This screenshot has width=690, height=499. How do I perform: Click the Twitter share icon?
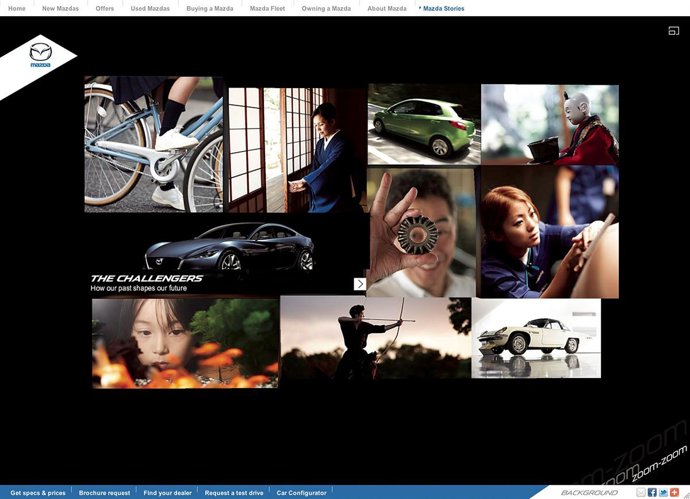click(x=663, y=493)
